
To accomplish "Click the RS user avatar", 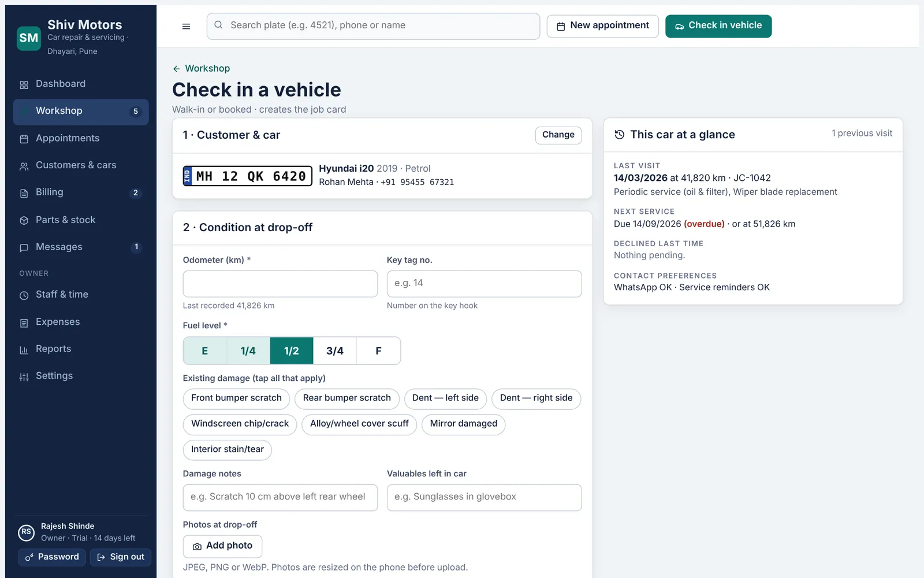I will (x=26, y=532).
